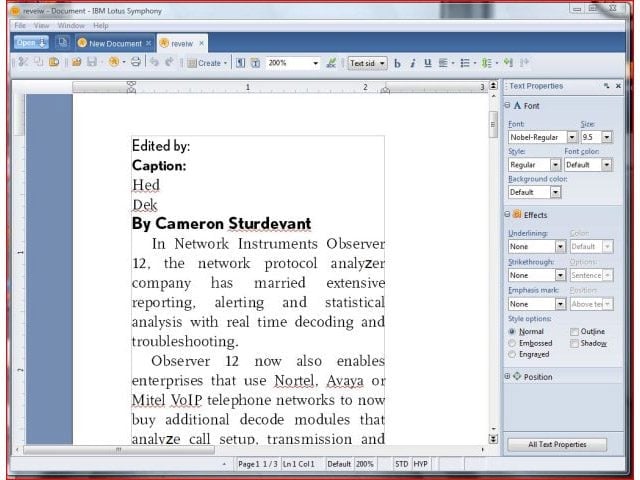The height and width of the screenshot is (480, 640).
Task: Click the increase indent icon
Action: pos(509,62)
